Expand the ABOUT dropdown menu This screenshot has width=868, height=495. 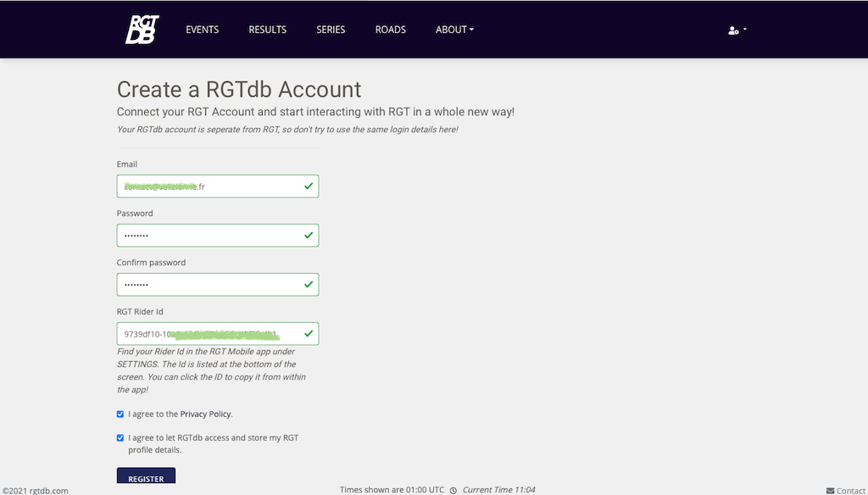454,30
